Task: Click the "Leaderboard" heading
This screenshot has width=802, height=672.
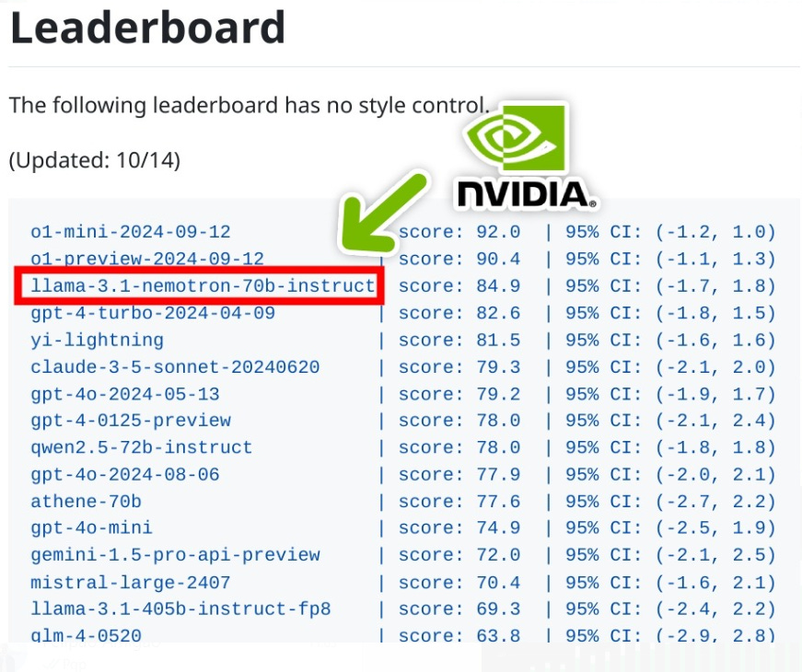Action: (147, 27)
